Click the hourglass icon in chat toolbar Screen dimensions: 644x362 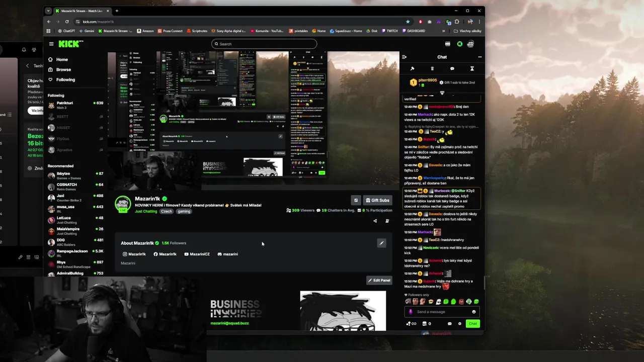pyautogui.click(x=472, y=68)
